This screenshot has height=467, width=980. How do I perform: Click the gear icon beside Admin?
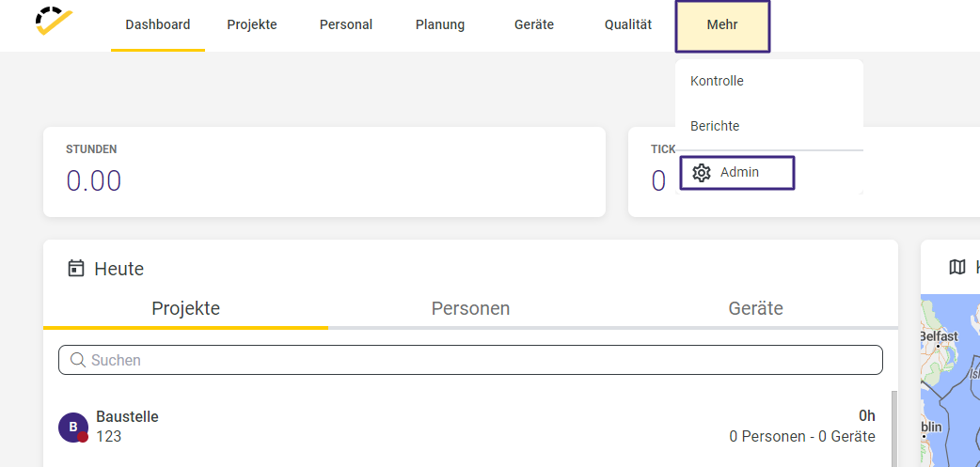pos(702,173)
